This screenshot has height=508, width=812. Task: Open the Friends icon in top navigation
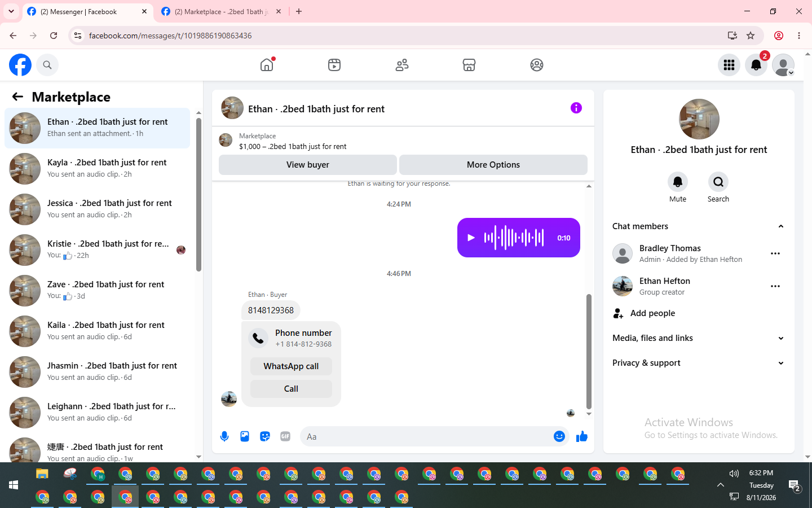[x=402, y=65]
